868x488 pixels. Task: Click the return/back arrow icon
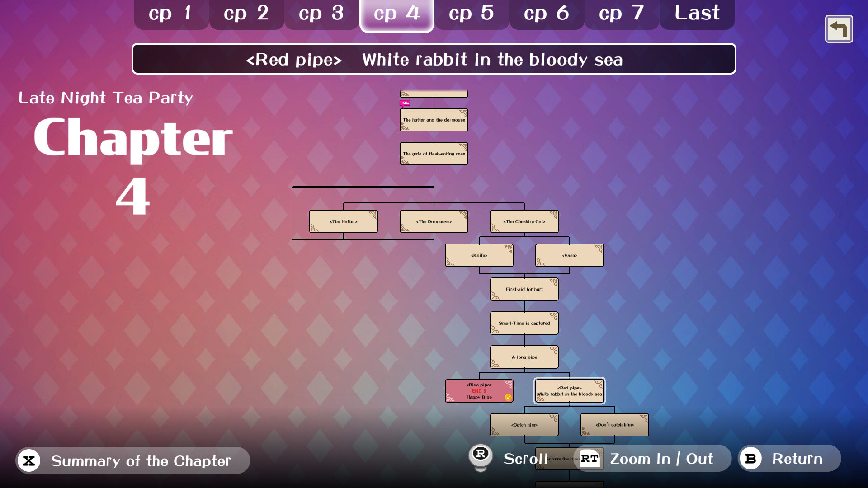(x=840, y=28)
